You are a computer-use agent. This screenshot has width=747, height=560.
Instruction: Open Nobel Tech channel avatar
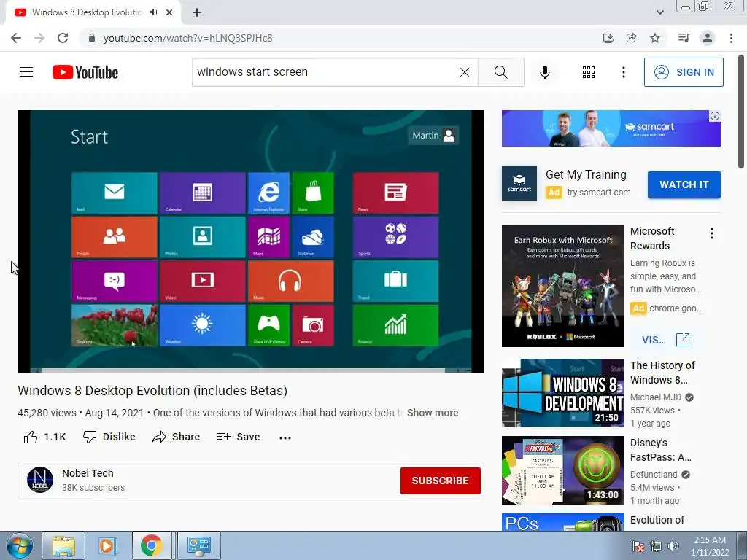[x=40, y=480]
